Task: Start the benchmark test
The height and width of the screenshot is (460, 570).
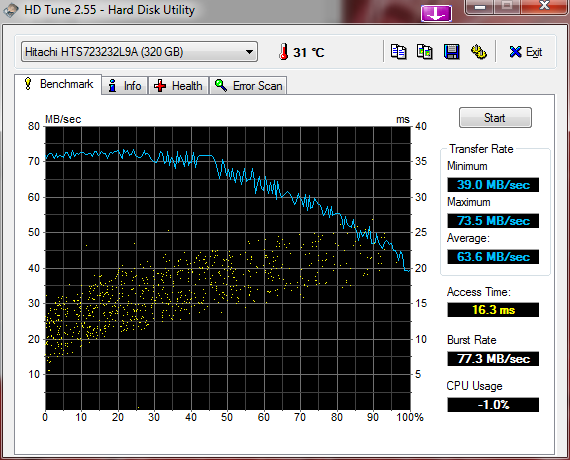Action: [x=495, y=117]
